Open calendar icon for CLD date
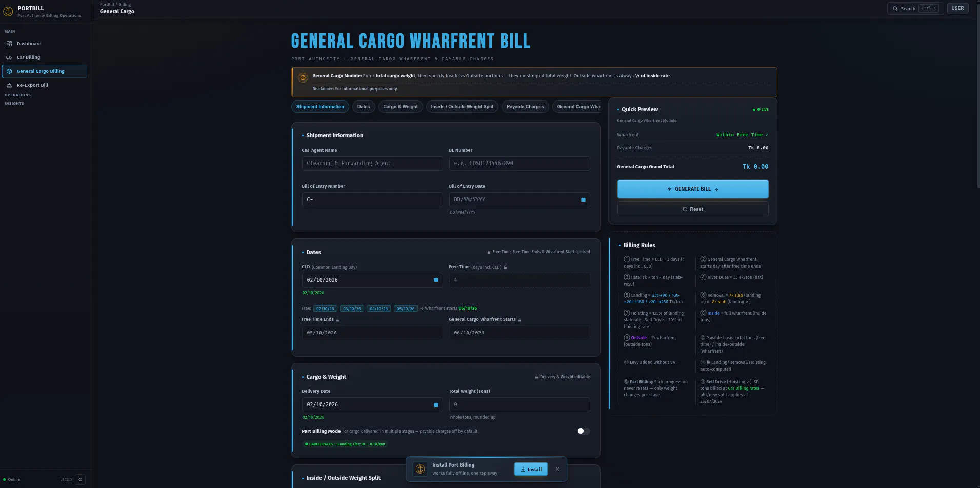Viewport: 980px width, 488px height. (x=436, y=280)
